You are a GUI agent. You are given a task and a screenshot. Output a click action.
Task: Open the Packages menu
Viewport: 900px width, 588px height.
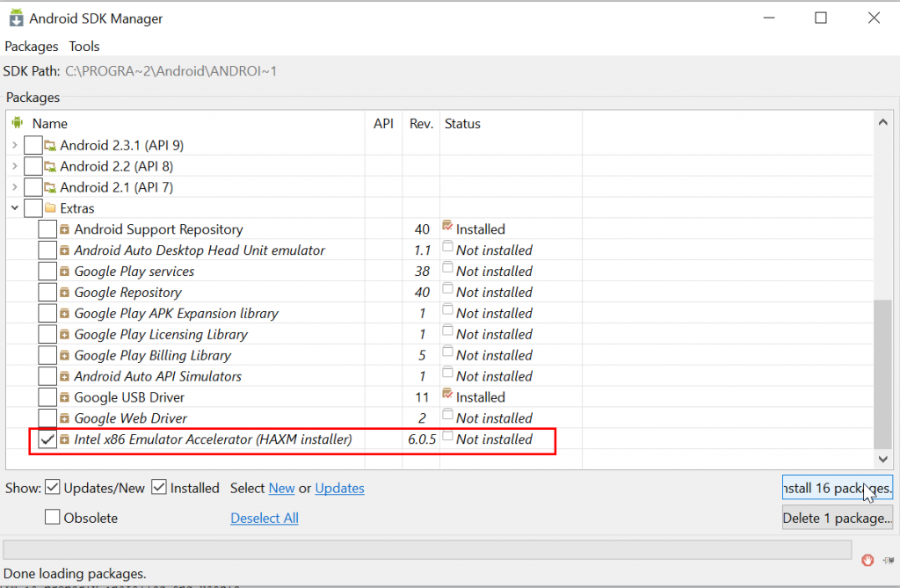coord(32,46)
